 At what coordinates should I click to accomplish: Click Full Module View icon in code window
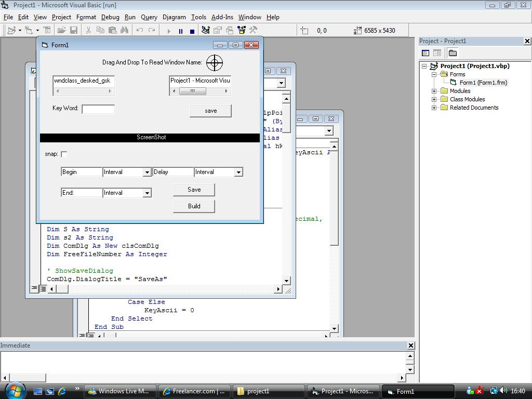coord(43,289)
